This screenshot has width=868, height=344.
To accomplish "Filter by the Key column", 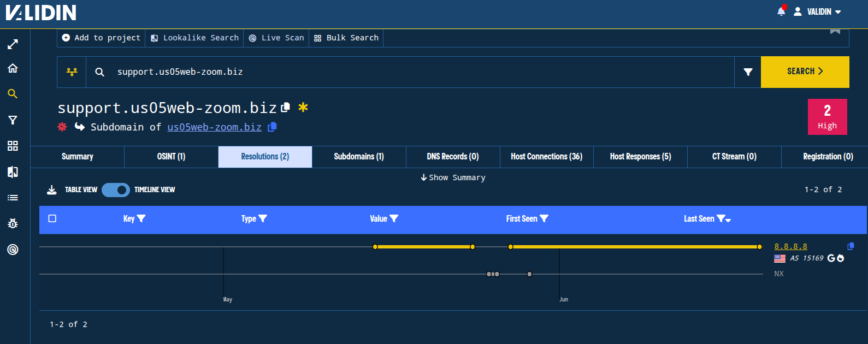I will pos(141,218).
